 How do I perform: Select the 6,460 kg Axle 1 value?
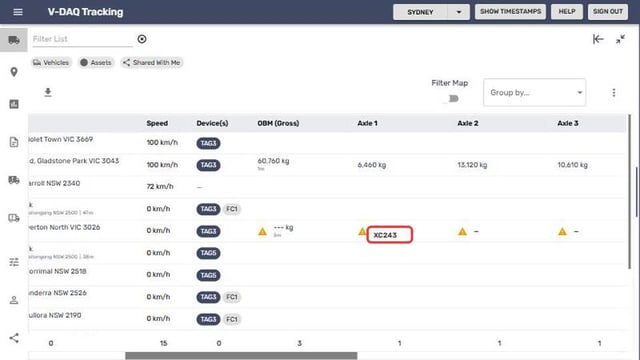(x=371, y=165)
